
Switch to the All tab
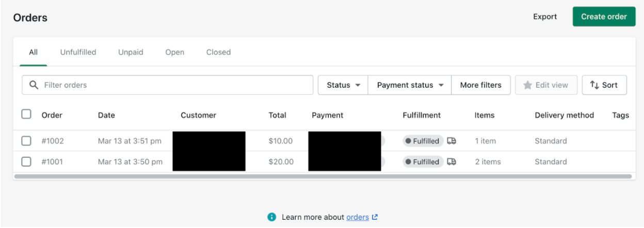[x=34, y=52]
